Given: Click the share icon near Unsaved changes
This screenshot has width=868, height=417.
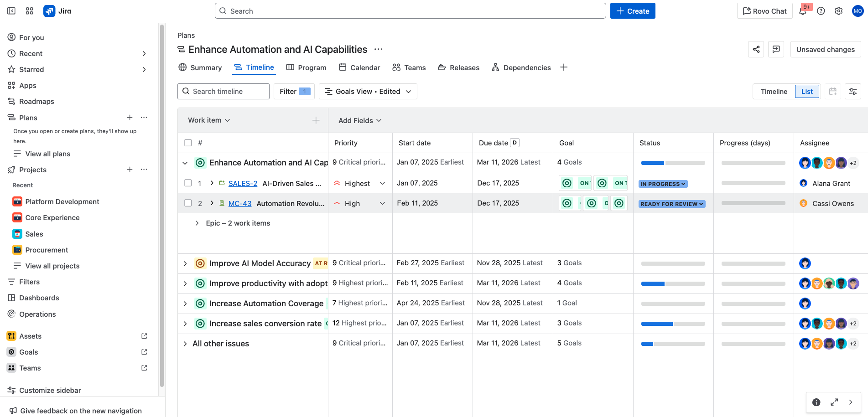Looking at the screenshot, I should pyautogui.click(x=756, y=49).
